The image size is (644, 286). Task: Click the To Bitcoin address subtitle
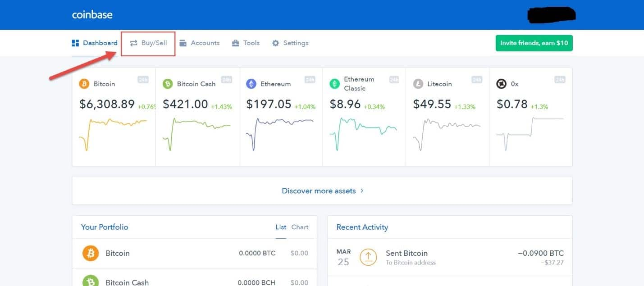click(x=411, y=263)
